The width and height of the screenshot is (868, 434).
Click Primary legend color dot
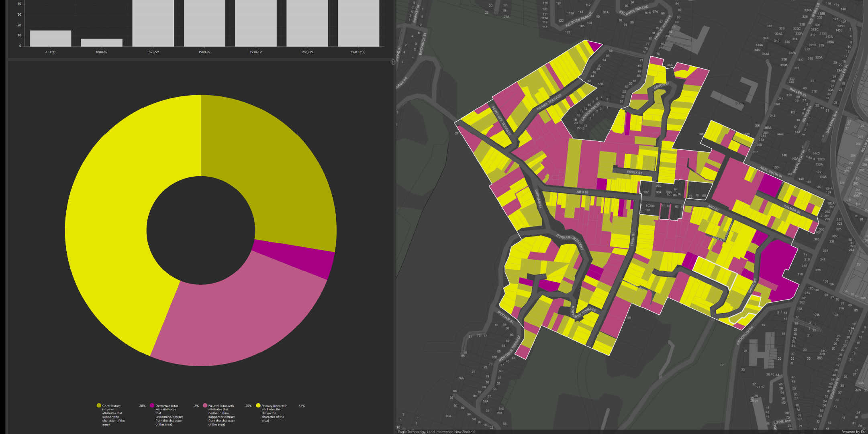tap(258, 405)
